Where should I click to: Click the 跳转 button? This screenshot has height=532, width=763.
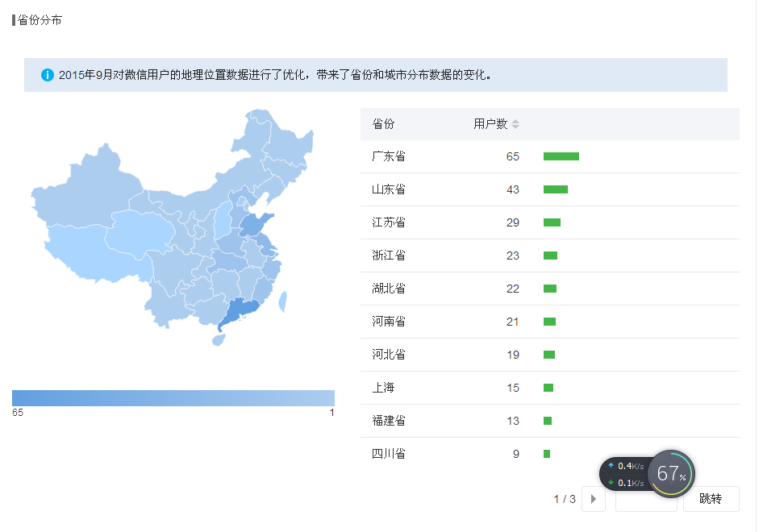coord(711,499)
